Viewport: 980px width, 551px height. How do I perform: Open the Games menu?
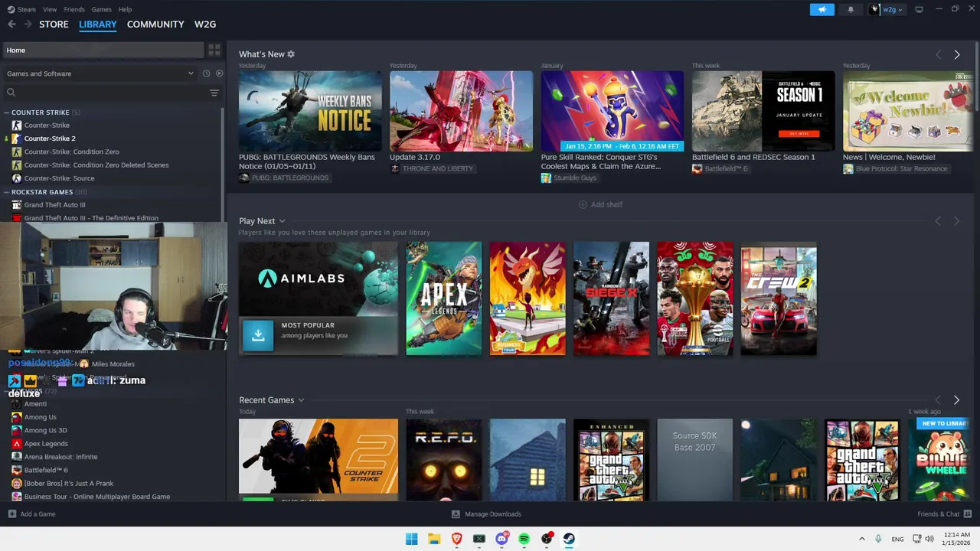tap(101, 9)
